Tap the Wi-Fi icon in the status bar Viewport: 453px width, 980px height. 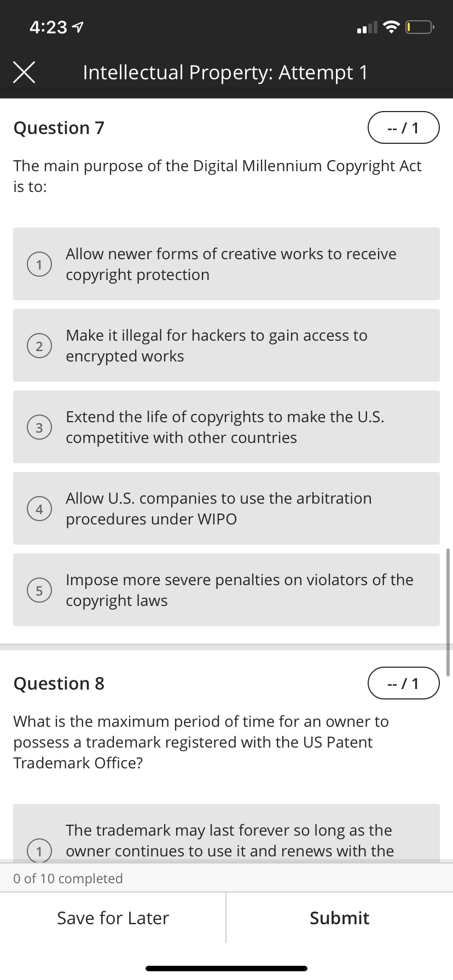(391, 26)
